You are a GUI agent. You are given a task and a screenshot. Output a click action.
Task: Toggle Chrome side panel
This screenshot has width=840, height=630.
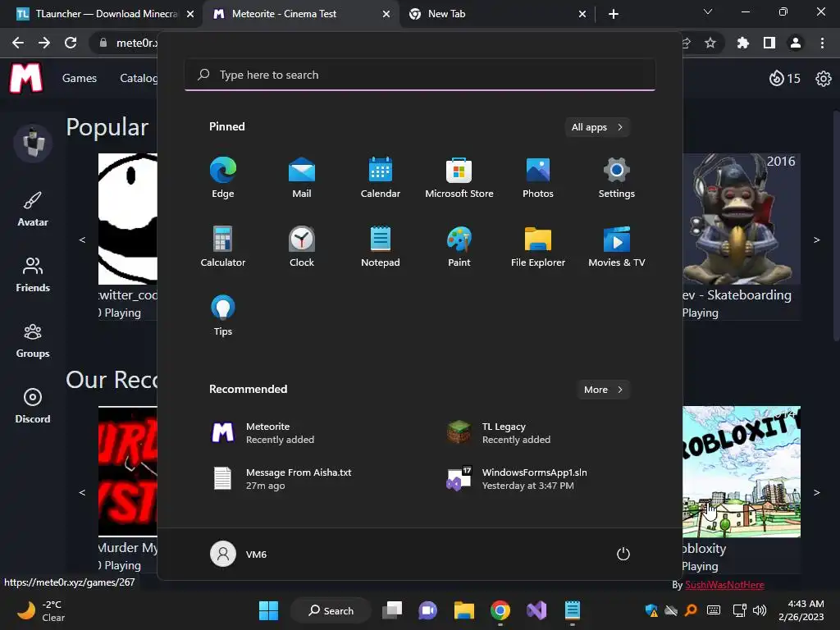pyautogui.click(x=769, y=43)
